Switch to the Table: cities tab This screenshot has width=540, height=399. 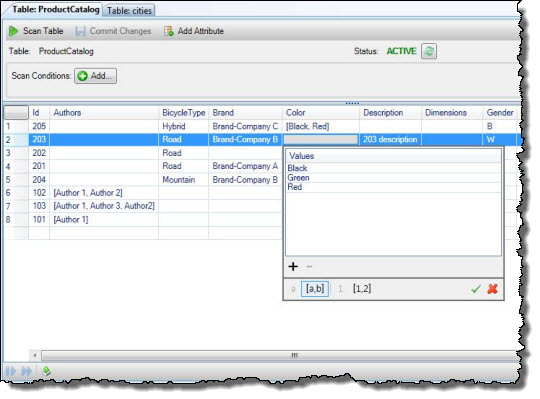[x=129, y=11]
